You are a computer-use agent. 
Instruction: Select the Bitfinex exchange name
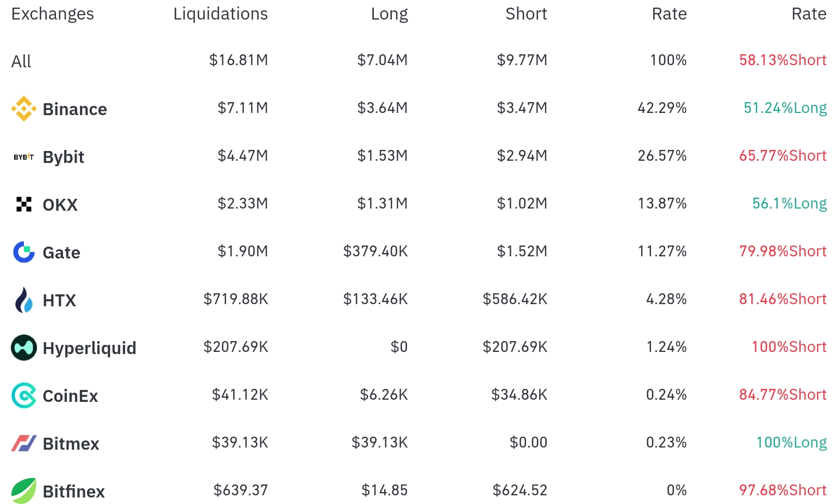click(x=73, y=492)
